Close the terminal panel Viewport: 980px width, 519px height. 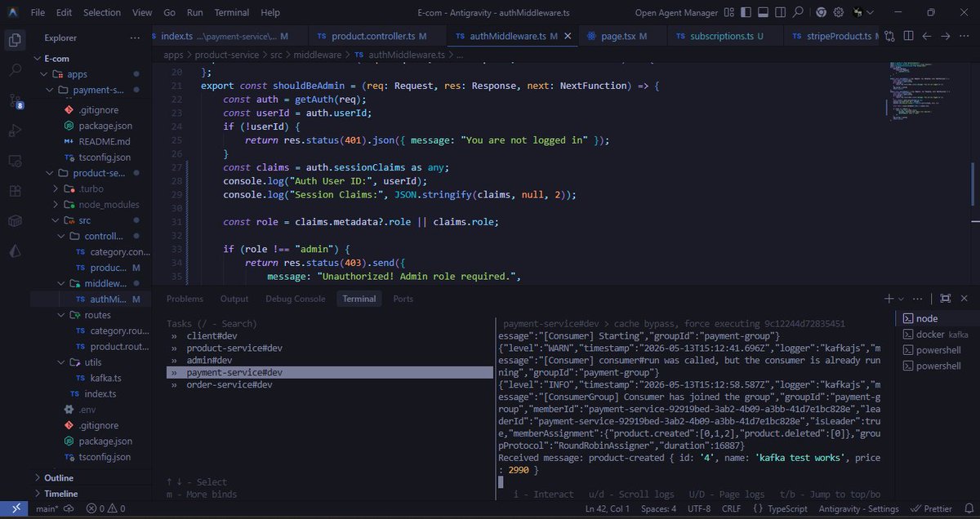click(964, 299)
